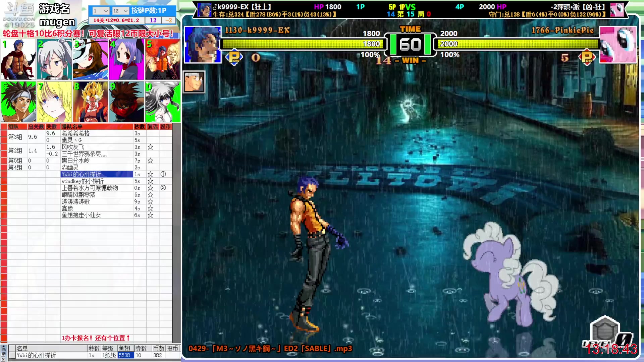Select character portrait number 2
The height and width of the screenshot is (362, 644).
point(54,59)
